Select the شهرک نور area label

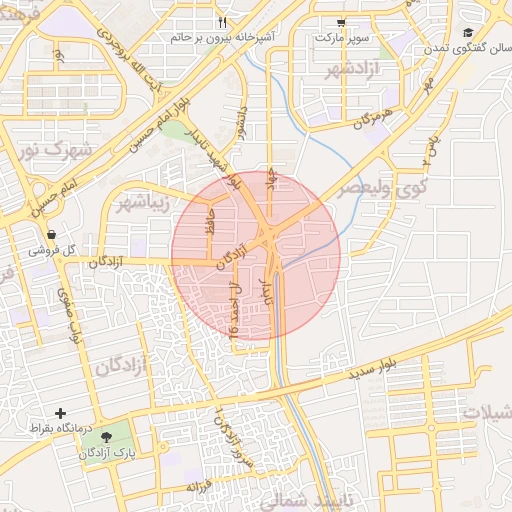[55, 150]
